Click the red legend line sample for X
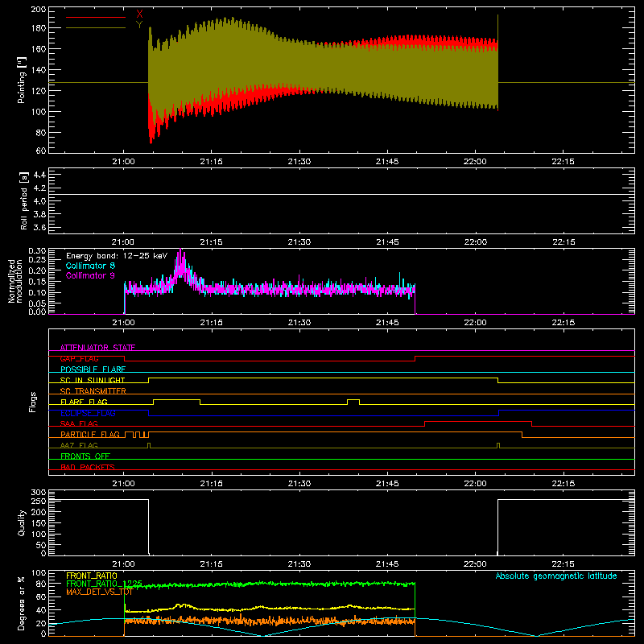Viewport: 644px width, 644px height. click(x=96, y=17)
